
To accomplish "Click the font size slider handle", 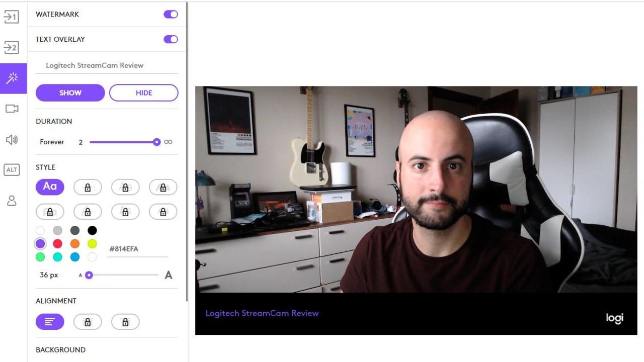I will (x=89, y=275).
